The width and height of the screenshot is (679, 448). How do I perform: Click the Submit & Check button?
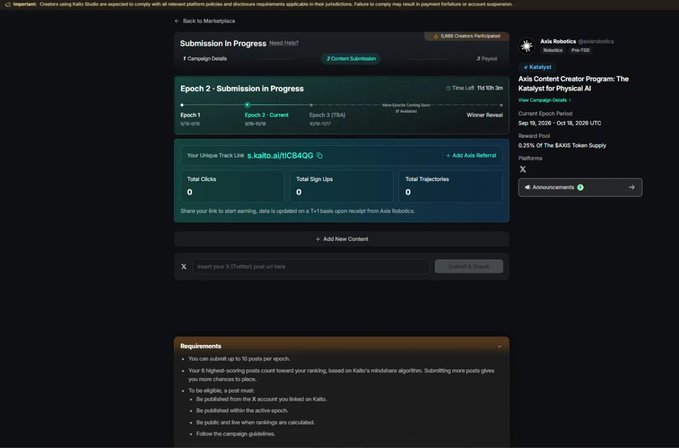469,267
